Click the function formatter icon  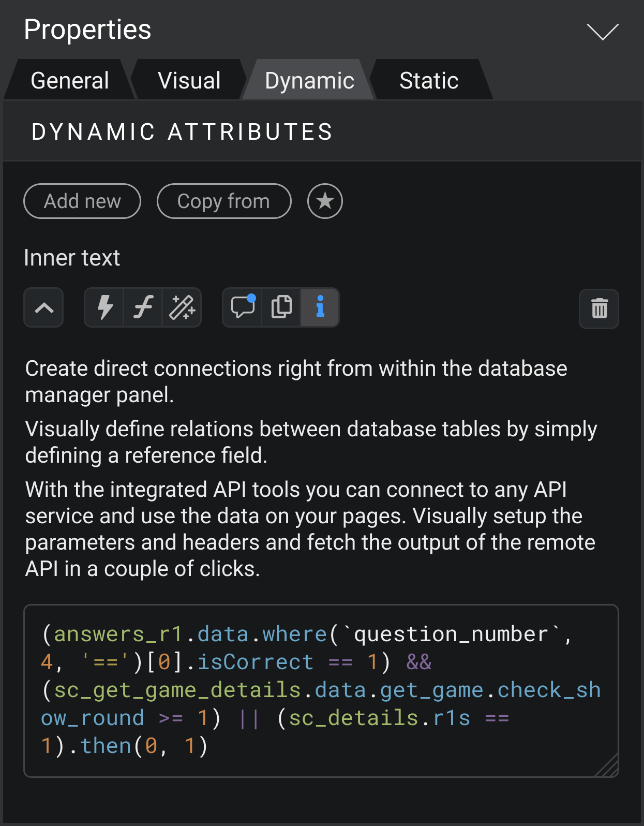(x=143, y=308)
